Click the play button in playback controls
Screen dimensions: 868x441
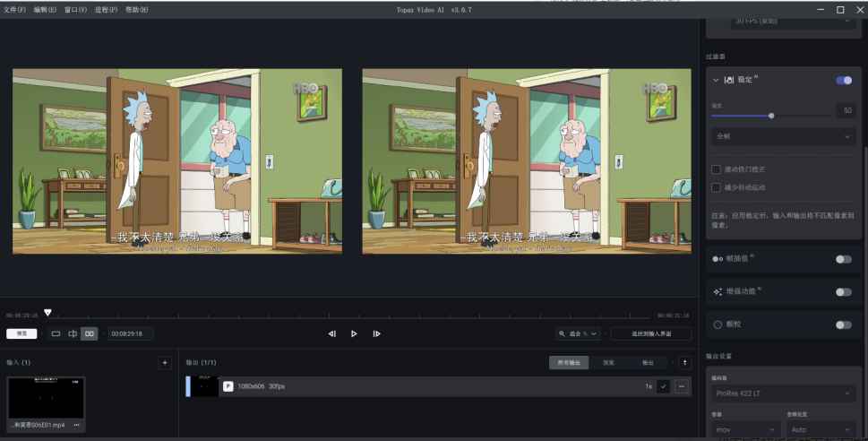354,333
